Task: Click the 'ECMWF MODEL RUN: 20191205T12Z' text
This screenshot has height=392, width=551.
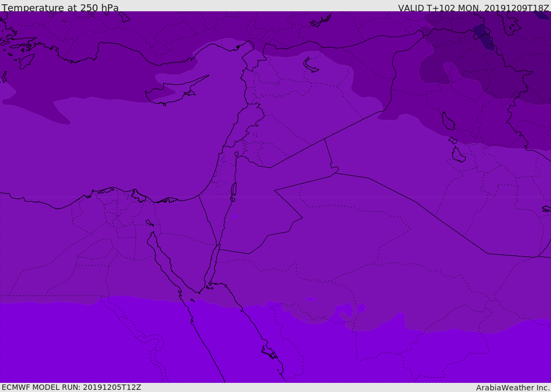Action: click(72, 387)
